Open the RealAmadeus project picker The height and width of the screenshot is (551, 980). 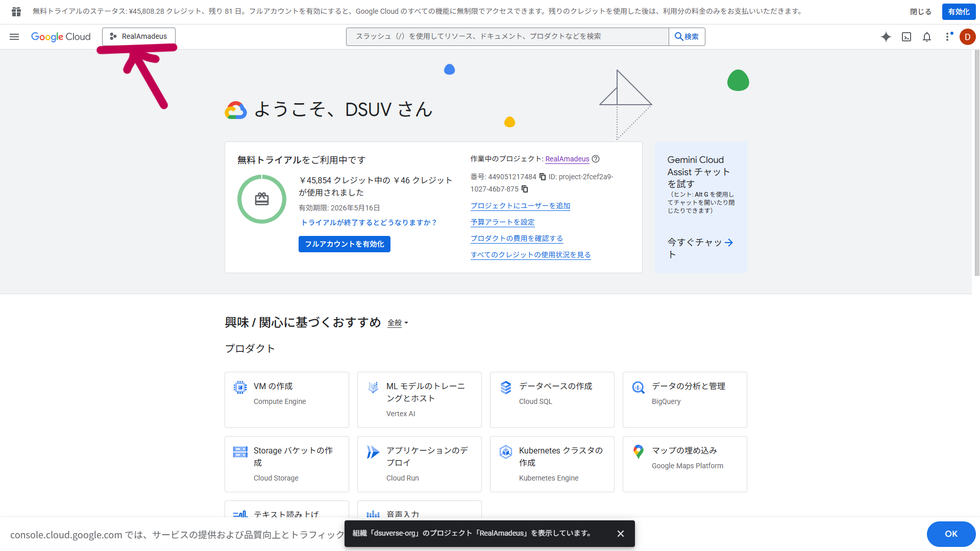(x=139, y=36)
